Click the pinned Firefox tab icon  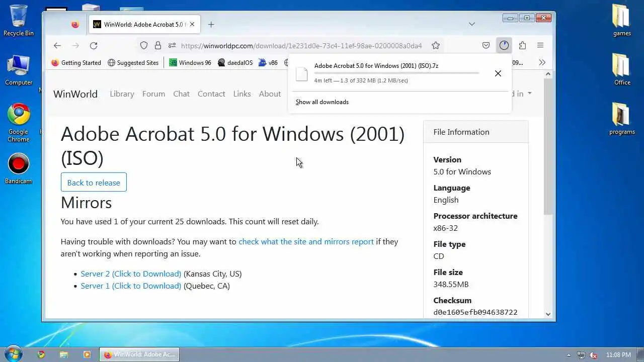75,24
